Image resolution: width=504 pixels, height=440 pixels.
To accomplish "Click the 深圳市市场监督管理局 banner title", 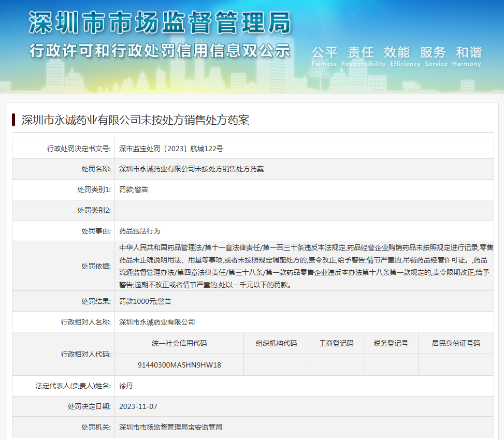I will coord(160,22).
